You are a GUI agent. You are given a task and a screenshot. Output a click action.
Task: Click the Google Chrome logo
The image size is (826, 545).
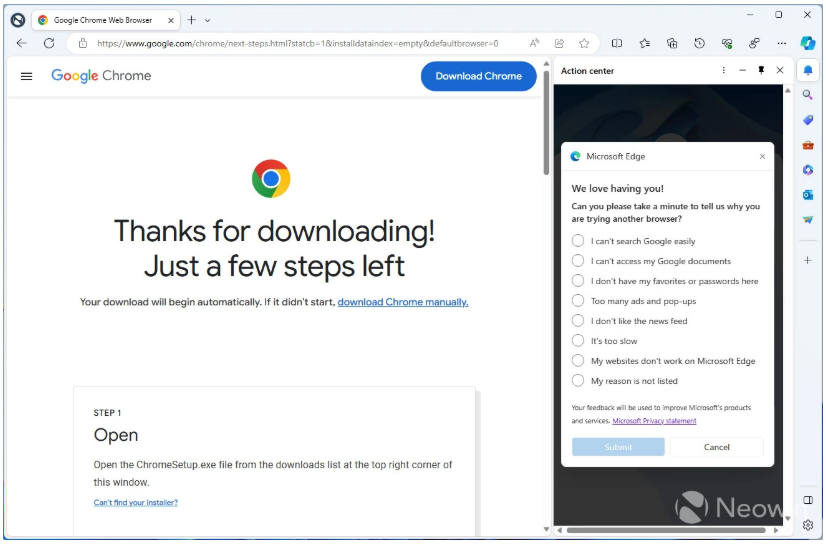(x=101, y=76)
